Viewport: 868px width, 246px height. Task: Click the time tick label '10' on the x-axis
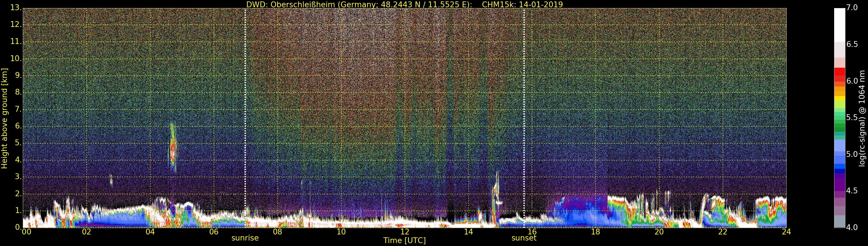(341, 232)
